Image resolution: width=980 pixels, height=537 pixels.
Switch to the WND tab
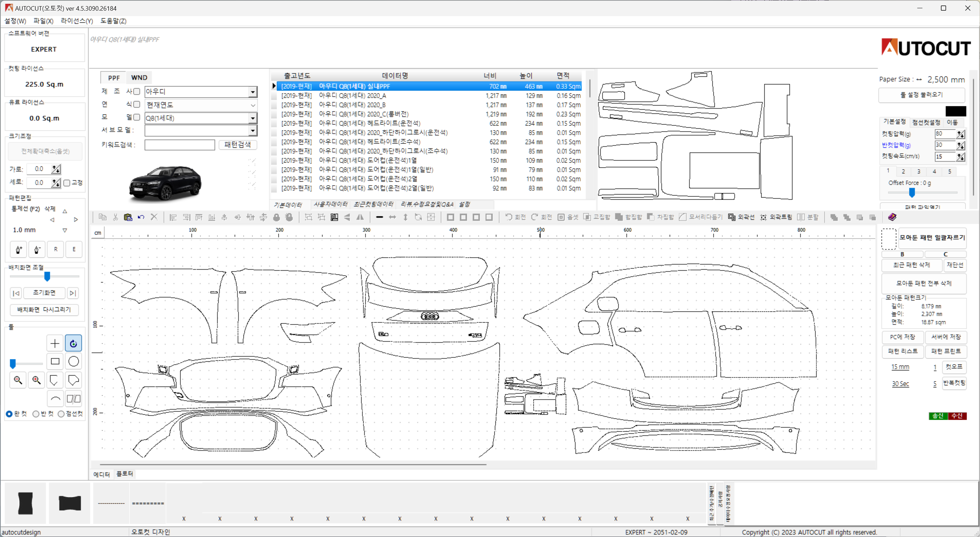pyautogui.click(x=139, y=77)
